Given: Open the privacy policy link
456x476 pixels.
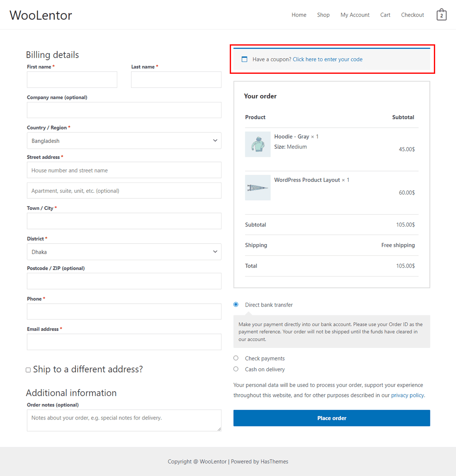Looking at the screenshot, I should [407, 395].
